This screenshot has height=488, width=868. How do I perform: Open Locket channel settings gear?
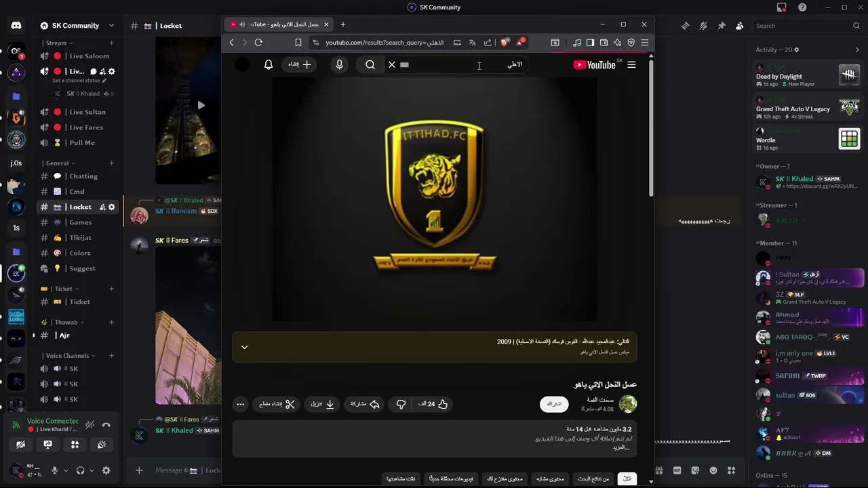(112, 207)
